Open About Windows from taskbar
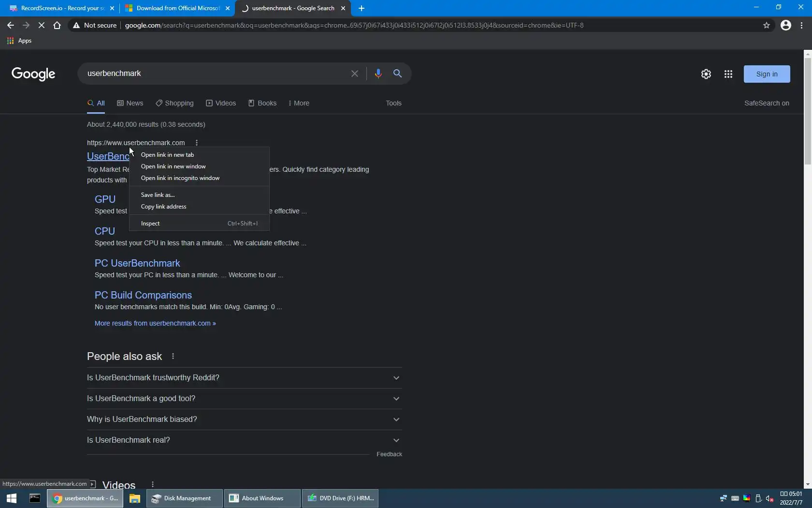This screenshot has height=508, width=812. pos(262,498)
